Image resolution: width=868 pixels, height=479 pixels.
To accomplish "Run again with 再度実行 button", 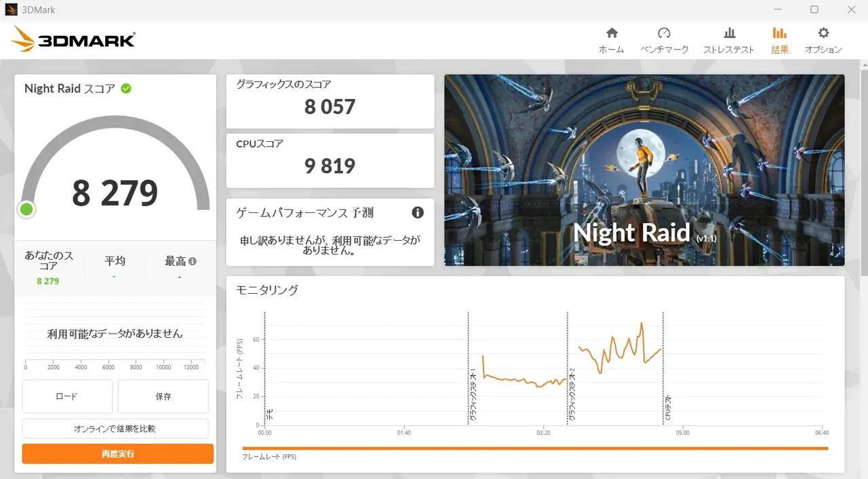I will tap(118, 454).
